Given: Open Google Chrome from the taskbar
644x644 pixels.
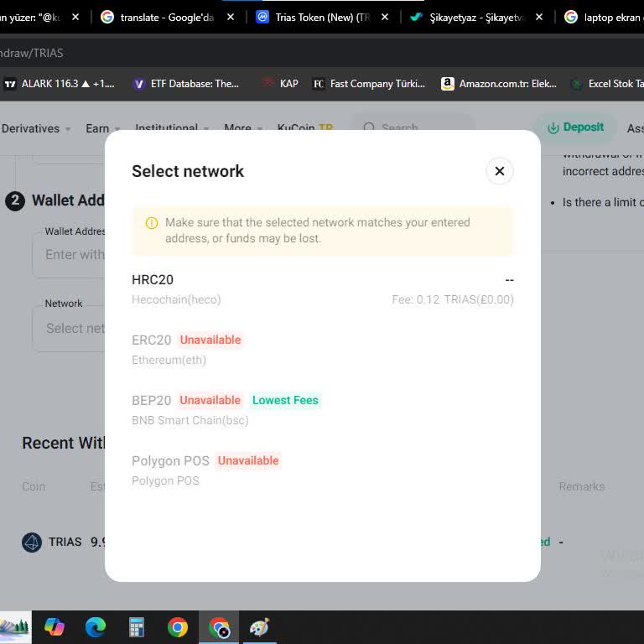Looking at the screenshot, I should pos(178,627).
